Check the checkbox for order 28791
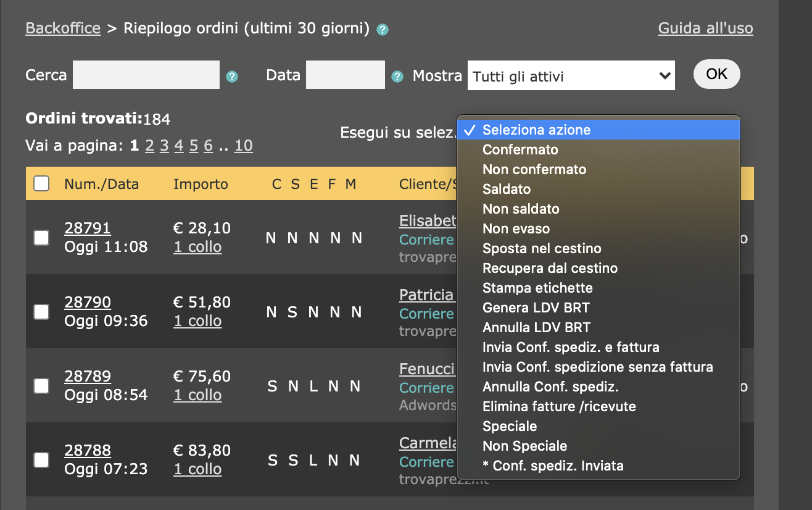The width and height of the screenshot is (812, 510). tap(41, 237)
